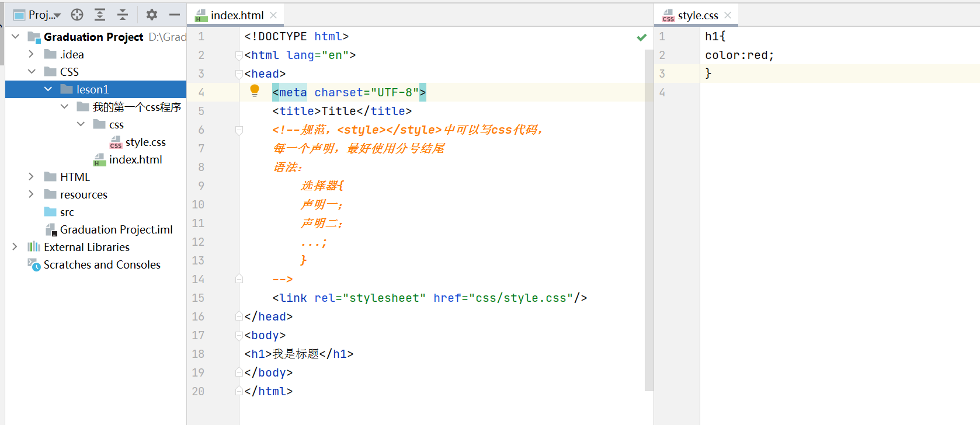The width and height of the screenshot is (980, 425).
Task: Click the meta charset line in editor
Action: 349,92
